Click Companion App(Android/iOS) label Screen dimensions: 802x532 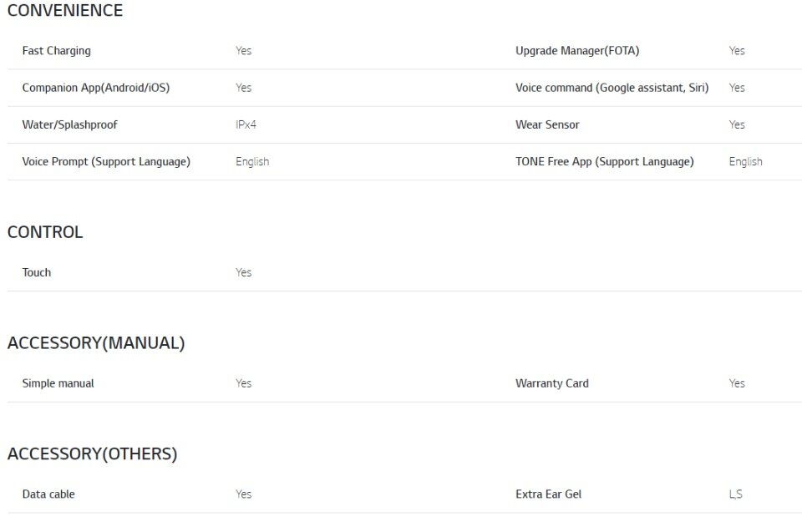point(95,88)
